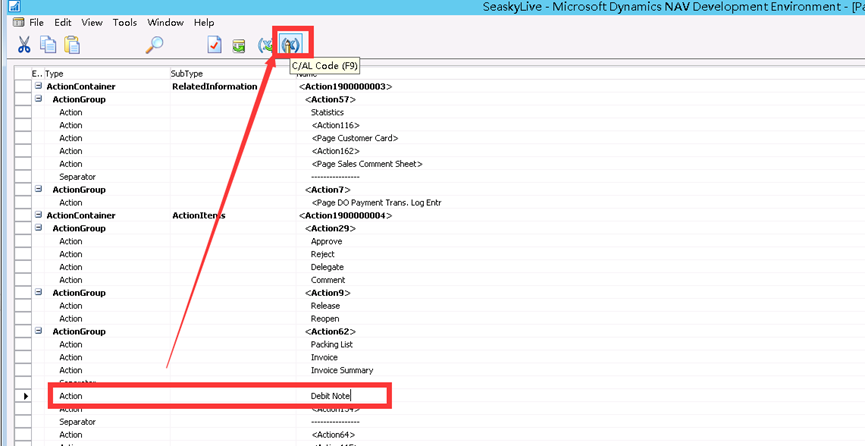865x446 pixels.
Task: Click the Copy toolbar icon
Action: (x=48, y=45)
